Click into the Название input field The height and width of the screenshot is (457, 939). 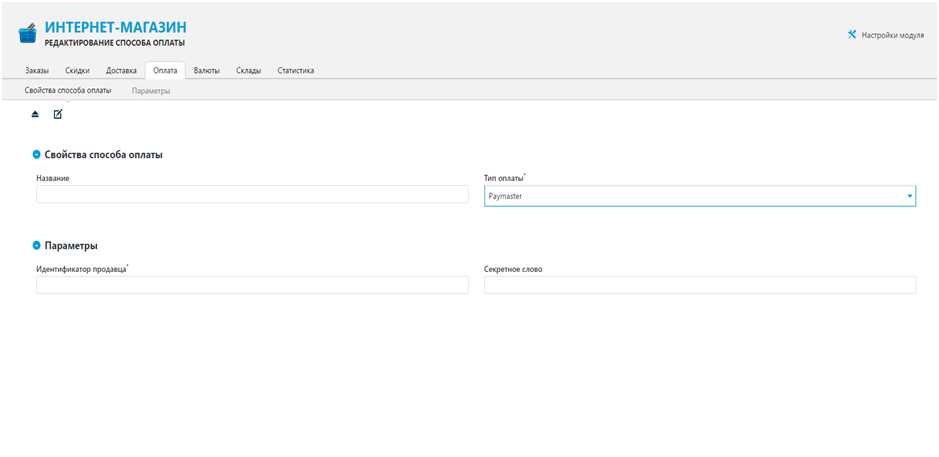tap(252, 195)
